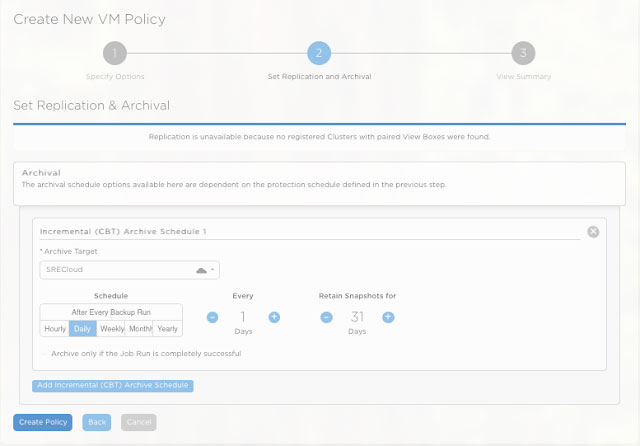The image size is (640, 446).
Task: Remove Archive Schedule 1 with X icon
Action: point(593,231)
